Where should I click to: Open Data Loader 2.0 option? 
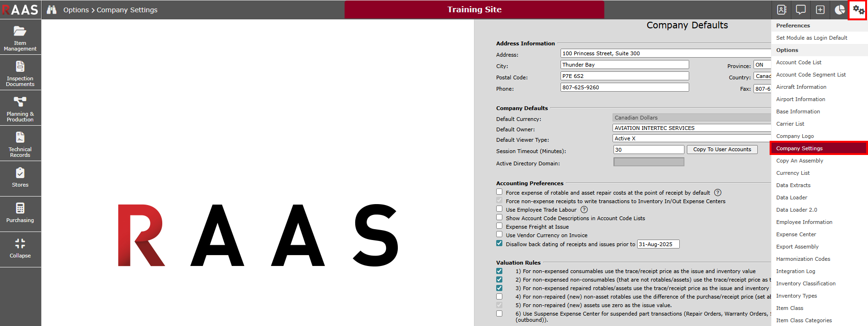pyautogui.click(x=819, y=210)
